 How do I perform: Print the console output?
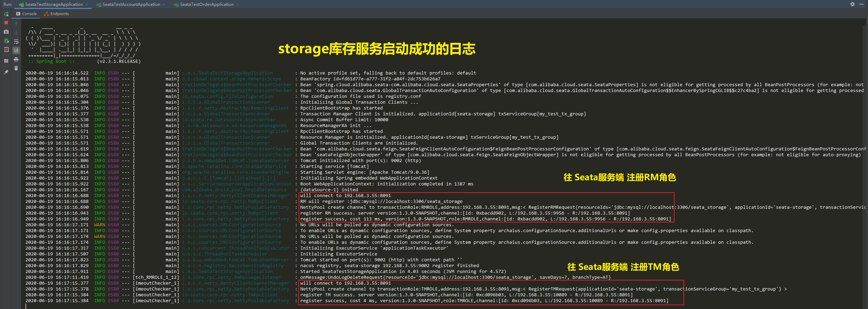pos(16,59)
